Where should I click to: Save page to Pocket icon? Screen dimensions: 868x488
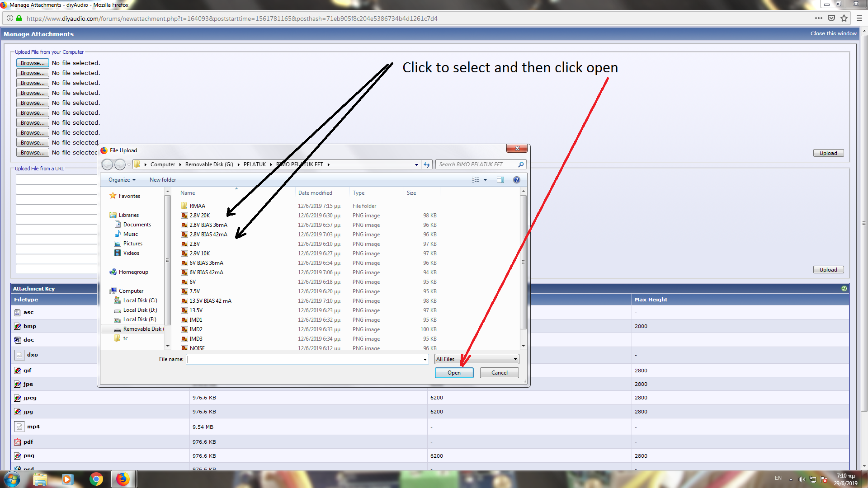[831, 19]
